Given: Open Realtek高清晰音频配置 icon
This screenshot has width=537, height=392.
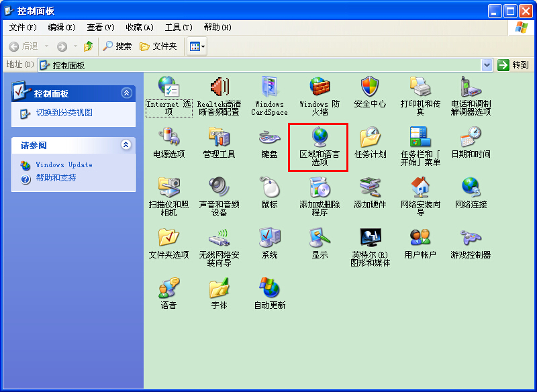Looking at the screenshot, I should 219,87.
